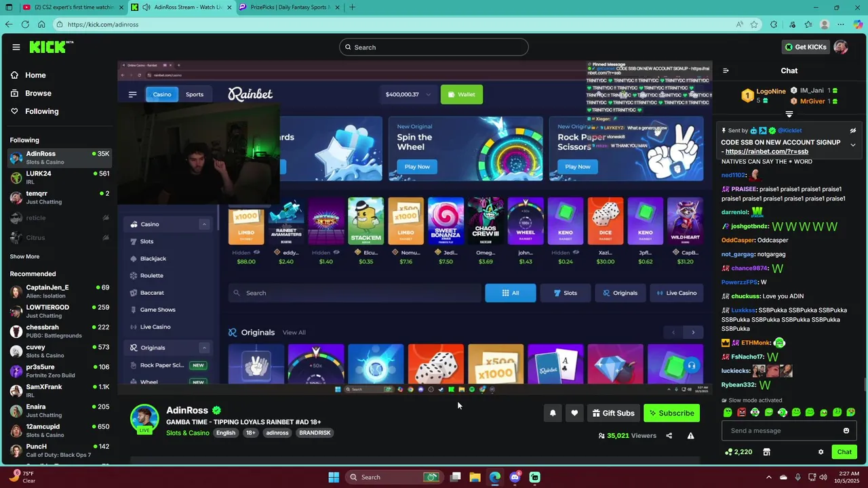Open a new browser tab
The height and width of the screenshot is (488, 868).
352,7
